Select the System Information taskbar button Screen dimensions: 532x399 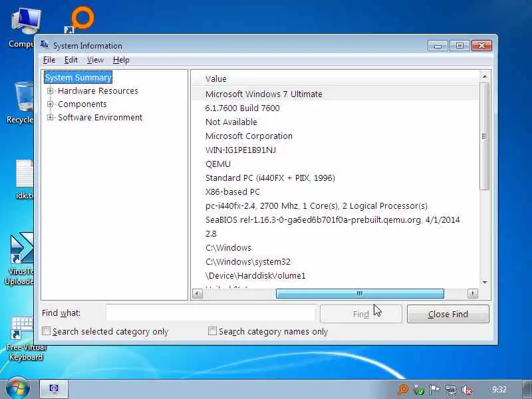pyautogui.click(x=54, y=389)
